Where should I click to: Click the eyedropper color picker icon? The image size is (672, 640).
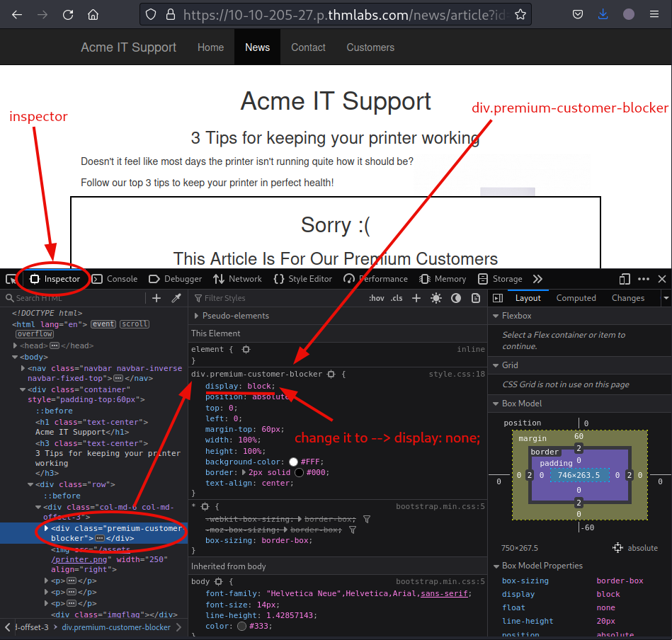(x=177, y=298)
